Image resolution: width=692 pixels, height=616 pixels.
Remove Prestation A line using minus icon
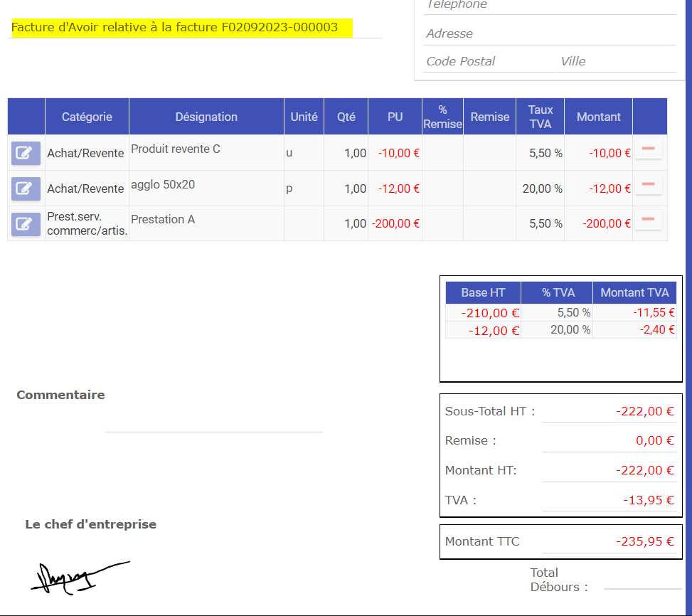(x=648, y=220)
